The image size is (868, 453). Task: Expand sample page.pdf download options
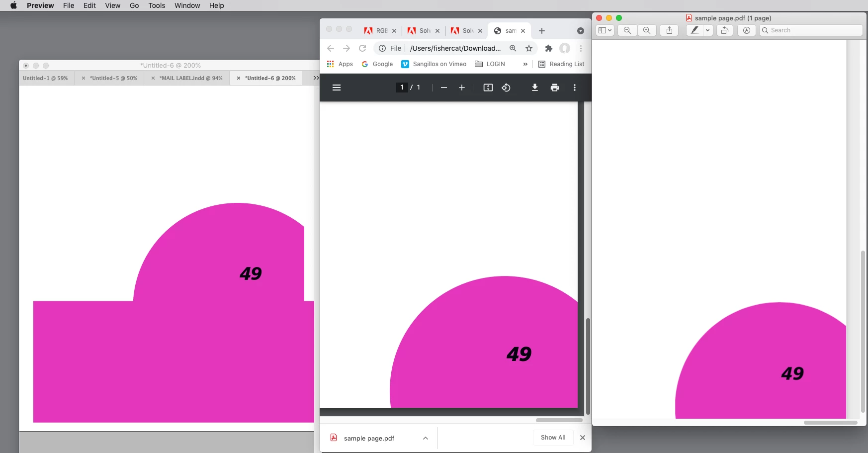(426, 438)
